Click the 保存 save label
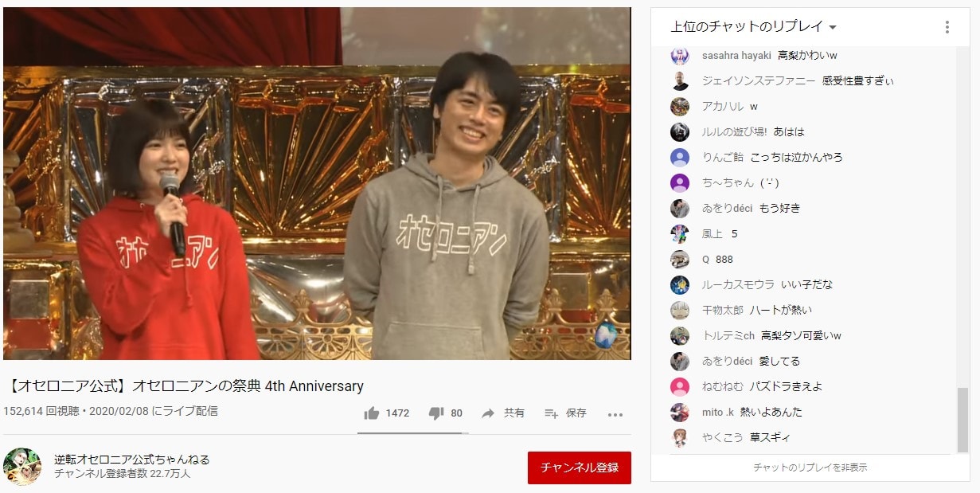The image size is (980, 493). [x=576, y=413]
